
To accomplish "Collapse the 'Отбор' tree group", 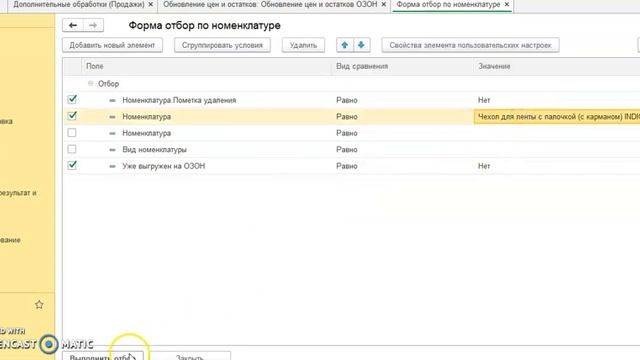I will point(91,83).
